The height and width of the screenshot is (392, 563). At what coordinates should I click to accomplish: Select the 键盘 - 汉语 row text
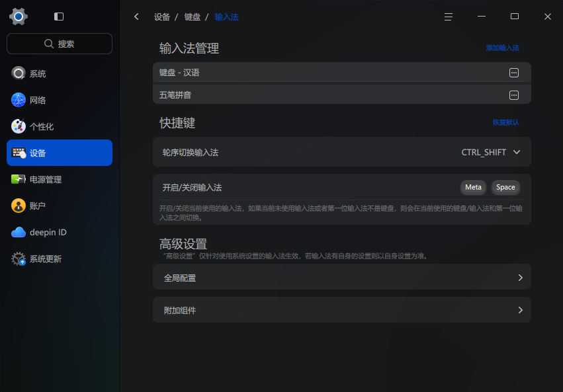click(x=179, y=73)
